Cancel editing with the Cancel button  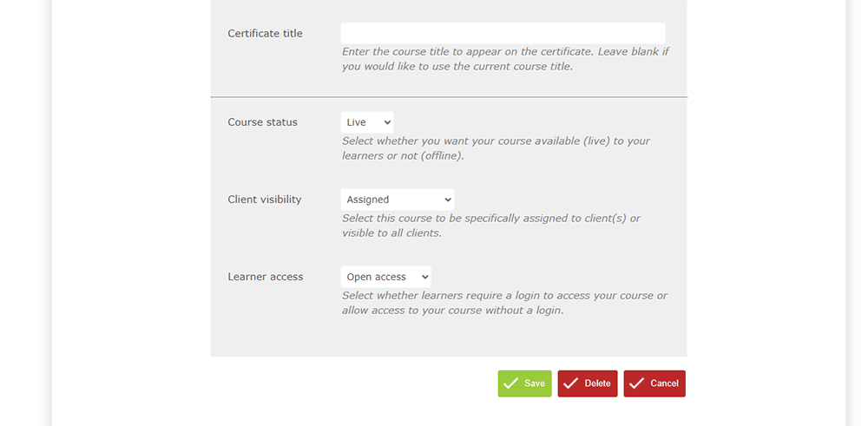(x=654, y=383)
